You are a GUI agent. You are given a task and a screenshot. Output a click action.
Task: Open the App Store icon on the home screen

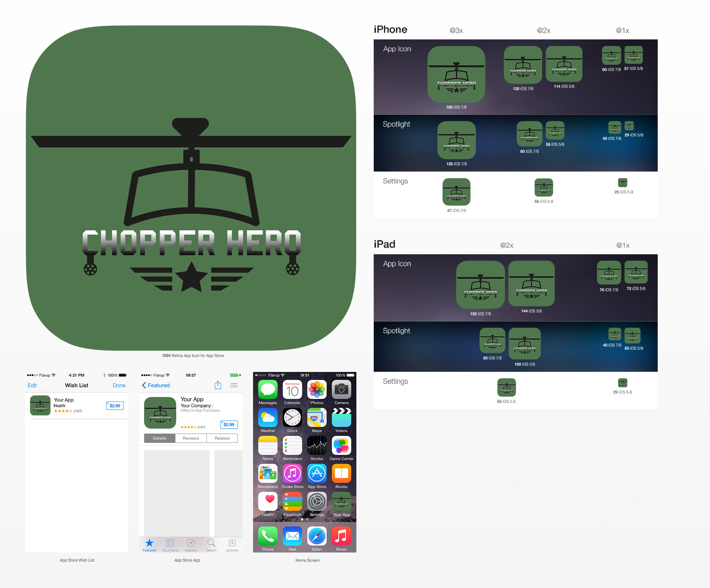click(317, 474)
